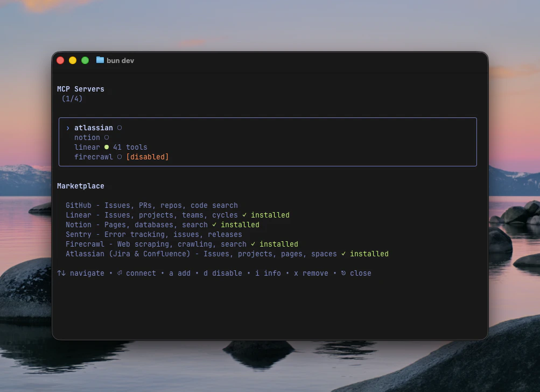The image size is (540, 392).
Task: Click the Marketplace heading
Action: tap(81, 186)
